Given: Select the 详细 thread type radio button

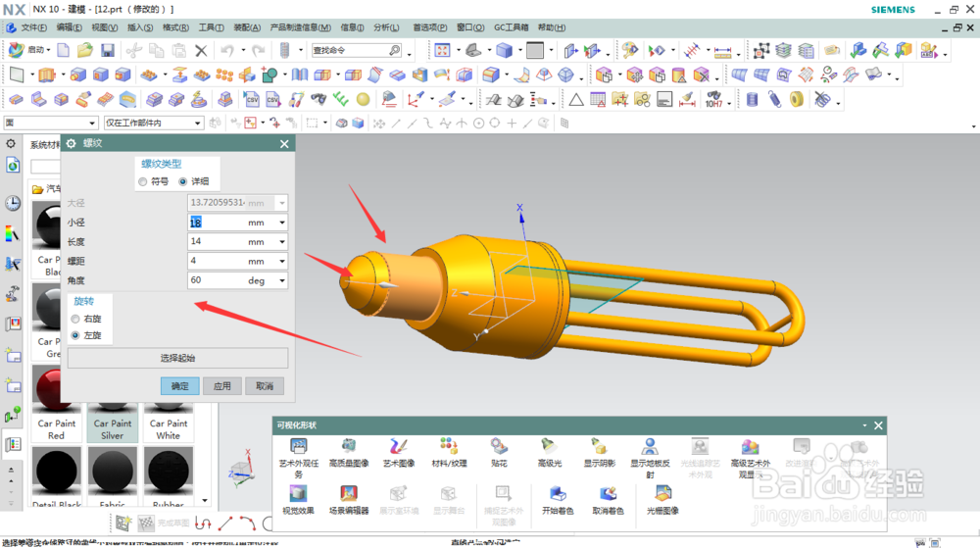Looking at the screenshot, I should click(182, 181).
